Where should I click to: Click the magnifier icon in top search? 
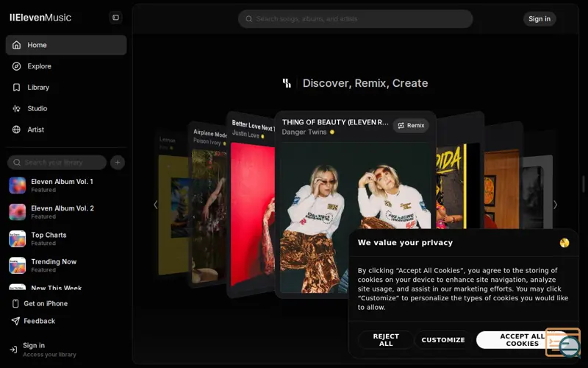pyautogui.click(x=248, y=19)
